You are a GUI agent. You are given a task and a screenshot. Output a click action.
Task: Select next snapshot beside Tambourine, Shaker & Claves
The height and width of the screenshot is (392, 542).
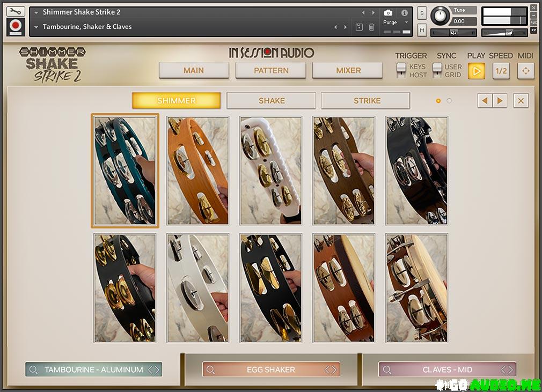click(345, 27)
